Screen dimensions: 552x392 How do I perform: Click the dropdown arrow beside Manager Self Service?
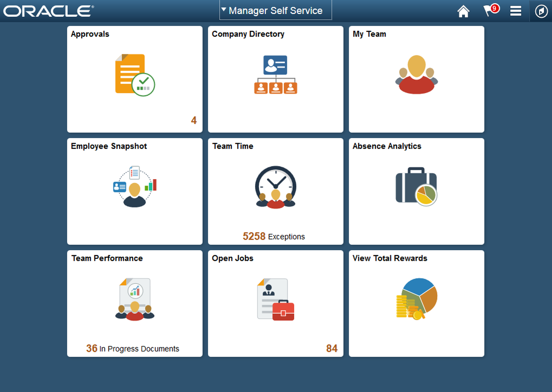[x=224, y=10]
